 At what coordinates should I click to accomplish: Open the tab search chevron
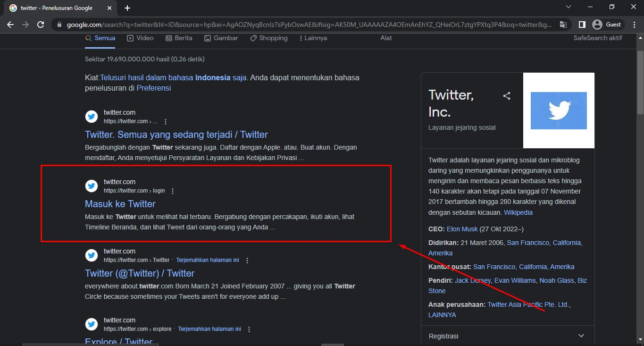pos(569,7)
